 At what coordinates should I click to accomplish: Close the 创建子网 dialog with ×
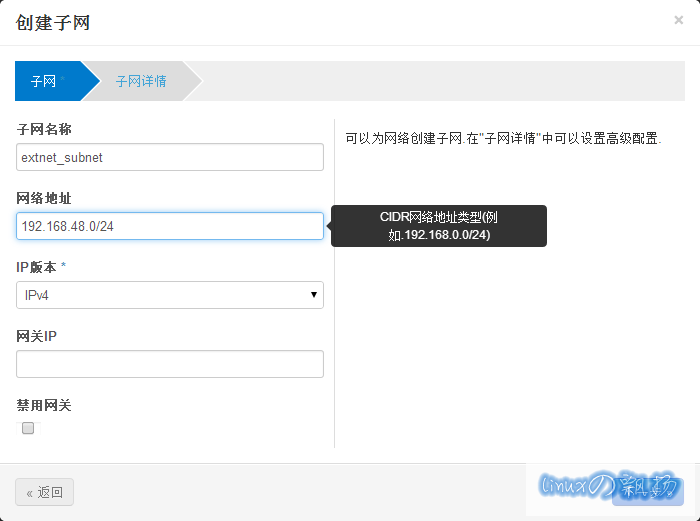click(x=679, y=20)
